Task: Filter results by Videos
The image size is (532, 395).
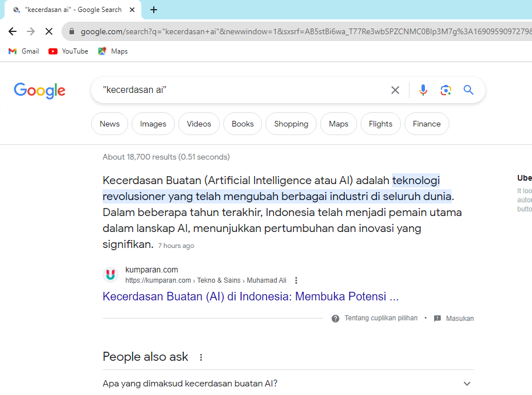Action: point(199,124)
